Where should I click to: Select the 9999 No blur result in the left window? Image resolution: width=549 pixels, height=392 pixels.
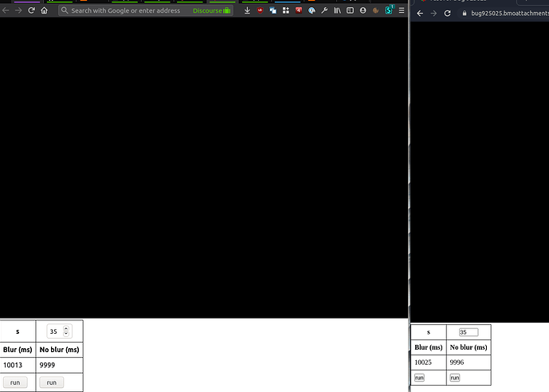point(47,365)
